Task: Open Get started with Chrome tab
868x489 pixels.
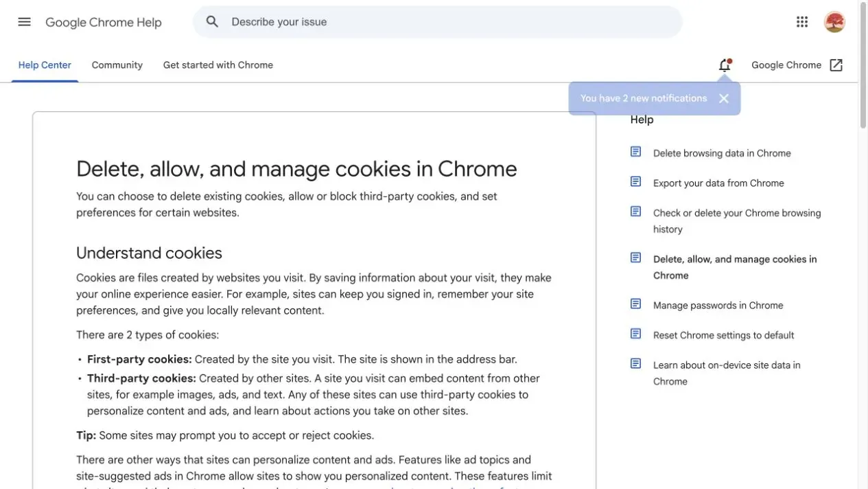Action: (218, 65)
